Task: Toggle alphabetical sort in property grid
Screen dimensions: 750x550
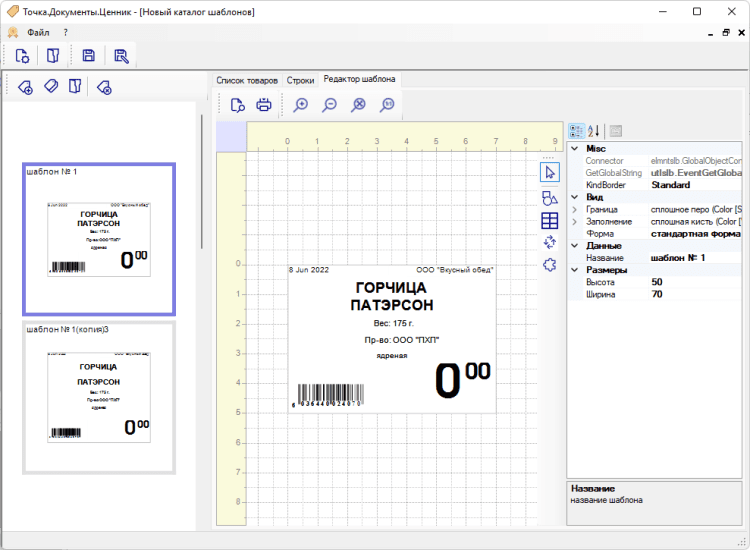Action: click(x=594, y=130)
